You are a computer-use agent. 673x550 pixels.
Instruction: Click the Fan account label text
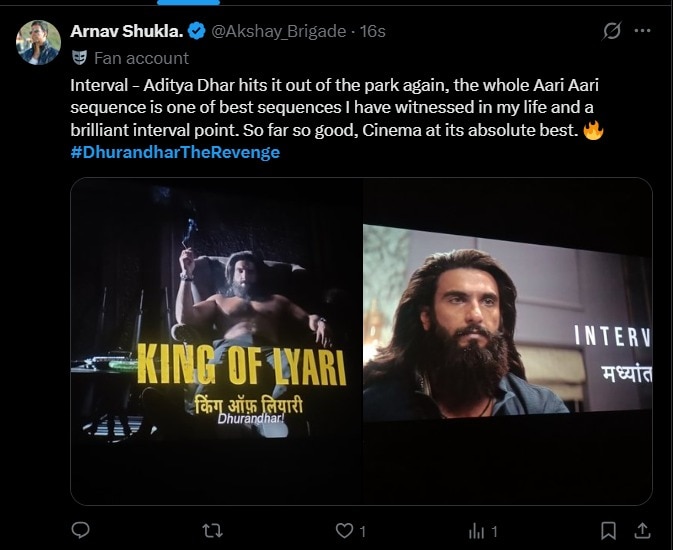tap(141, 58)
